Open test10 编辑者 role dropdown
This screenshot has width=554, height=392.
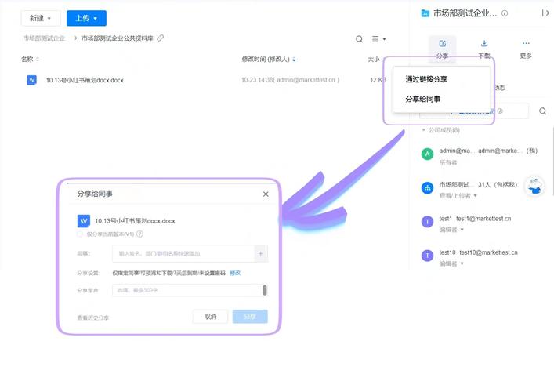451,263
